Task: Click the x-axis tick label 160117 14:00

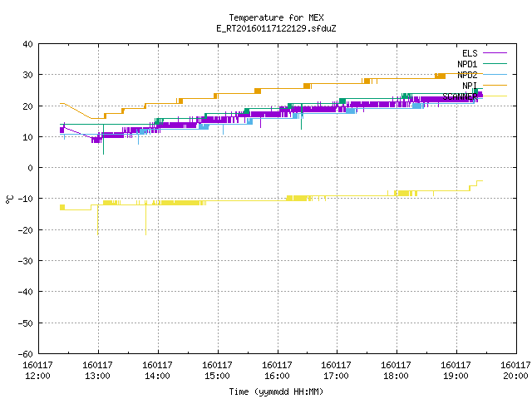Action: tap(157, 370)
